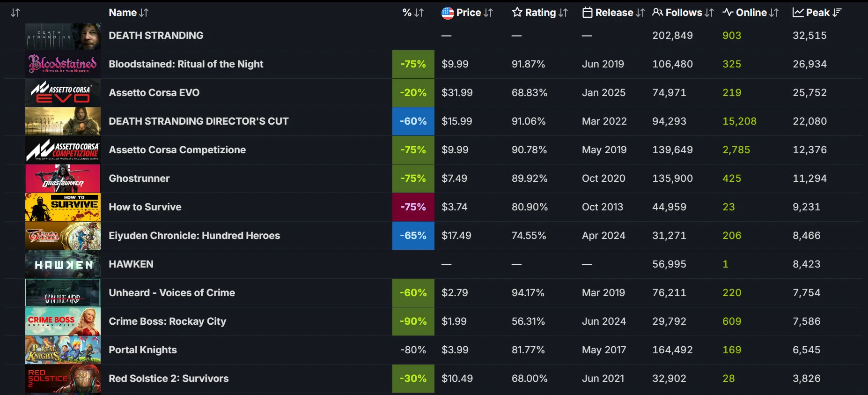
Task: Sort by Follows people icon column
Action: (683, 13)
